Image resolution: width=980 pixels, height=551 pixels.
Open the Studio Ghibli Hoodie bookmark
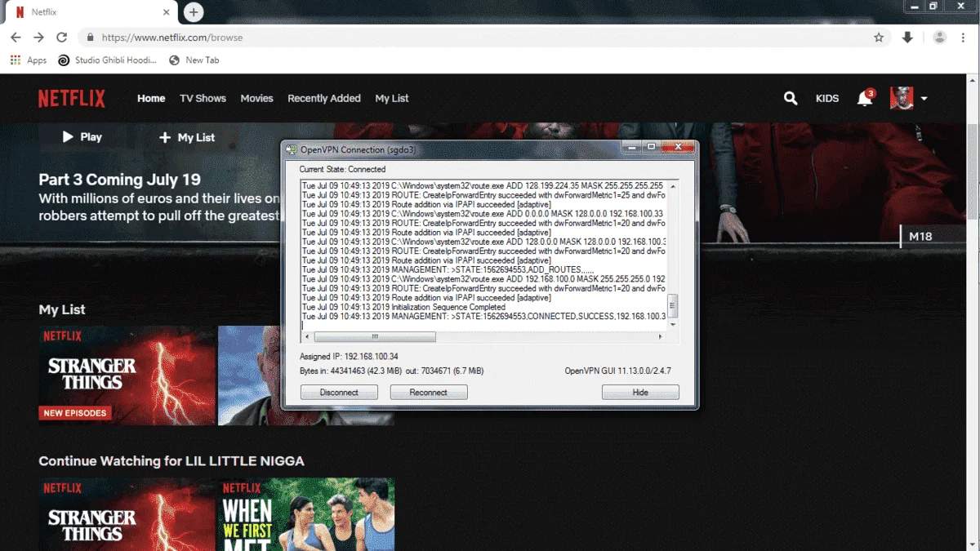coord(108,60)
